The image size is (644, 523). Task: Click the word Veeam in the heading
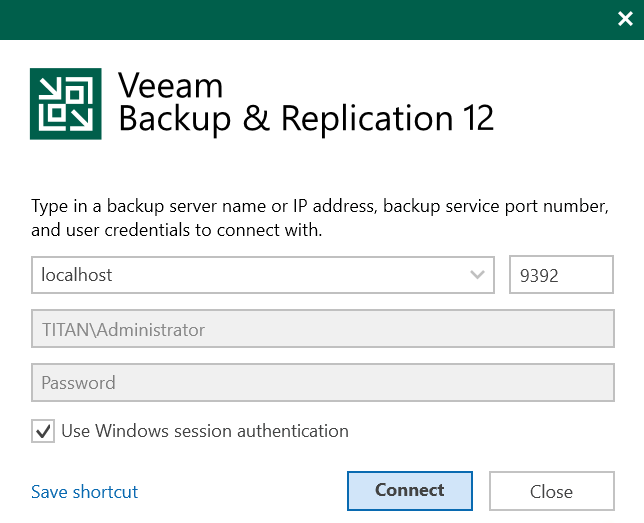click(x=170, y=85)
